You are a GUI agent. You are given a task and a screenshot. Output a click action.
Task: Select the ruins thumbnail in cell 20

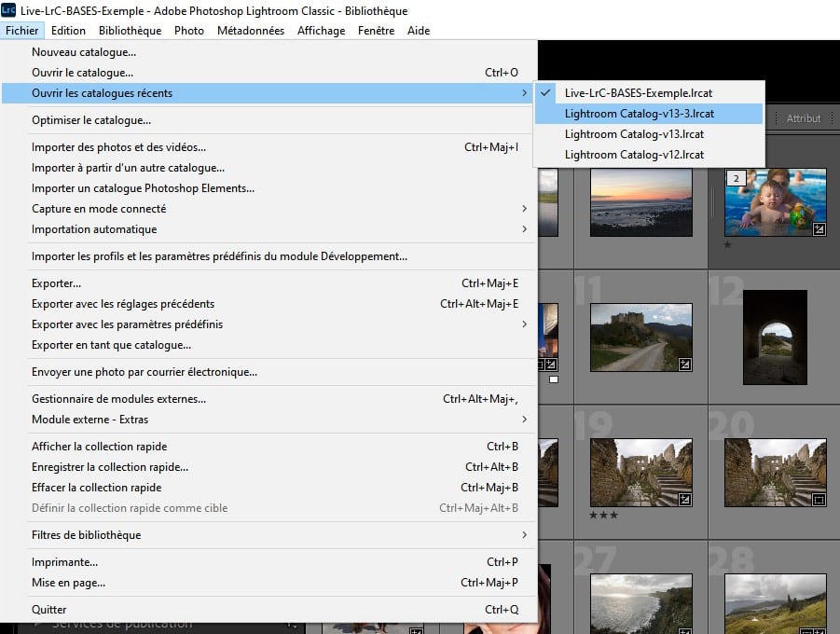(x=775, y=473)
